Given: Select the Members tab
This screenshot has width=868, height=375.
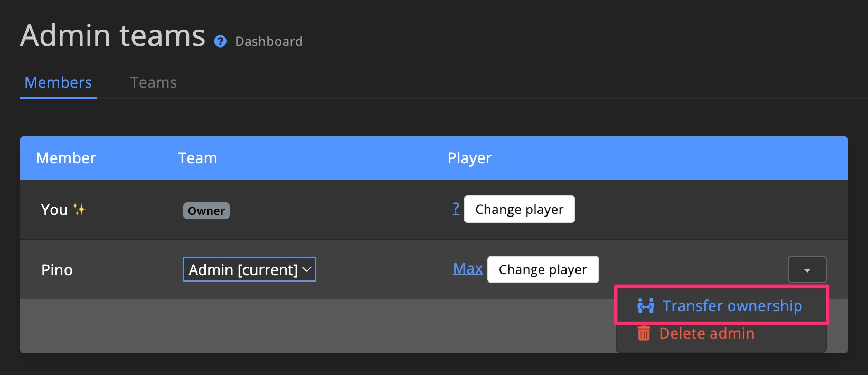Looking at the screenshot, I should click(x=58, y=82).
